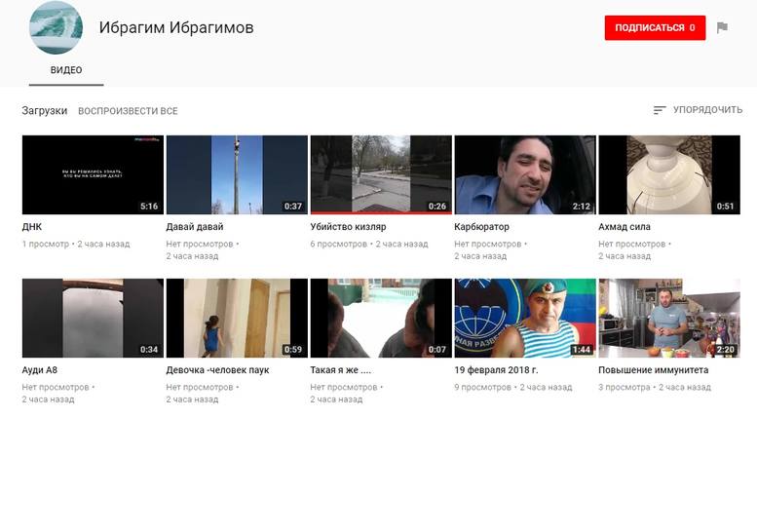Click the 9 просмотров view count text
The image size is (757, 532).
click(x=483, y=387)
